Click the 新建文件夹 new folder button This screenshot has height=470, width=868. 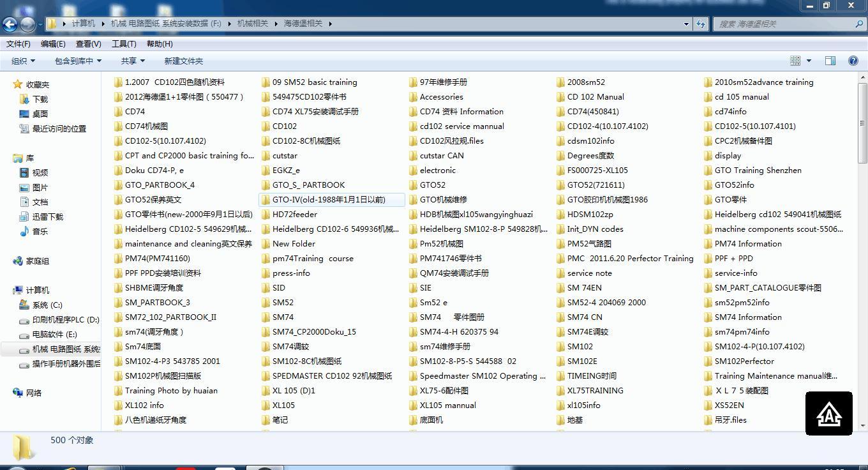point(183,61)
